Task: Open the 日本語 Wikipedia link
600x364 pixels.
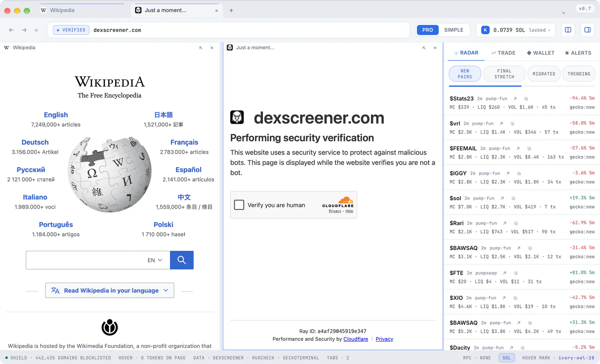Action: point(164,115)
